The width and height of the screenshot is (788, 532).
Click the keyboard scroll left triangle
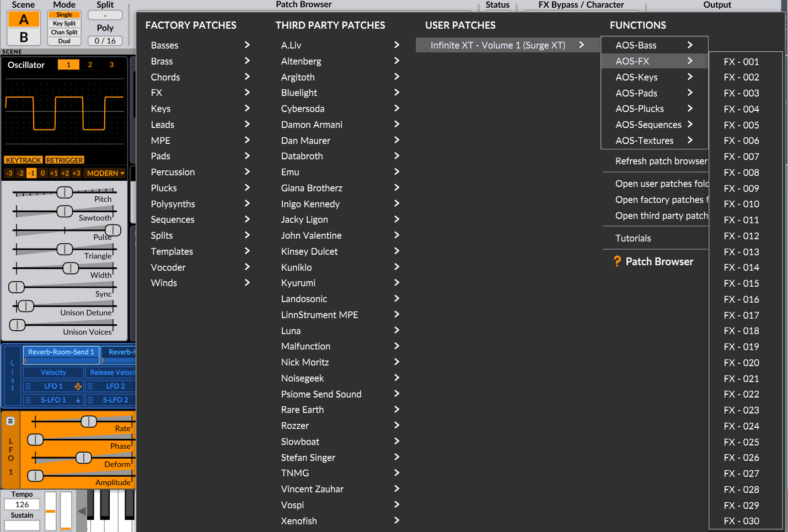pos(82,511)
